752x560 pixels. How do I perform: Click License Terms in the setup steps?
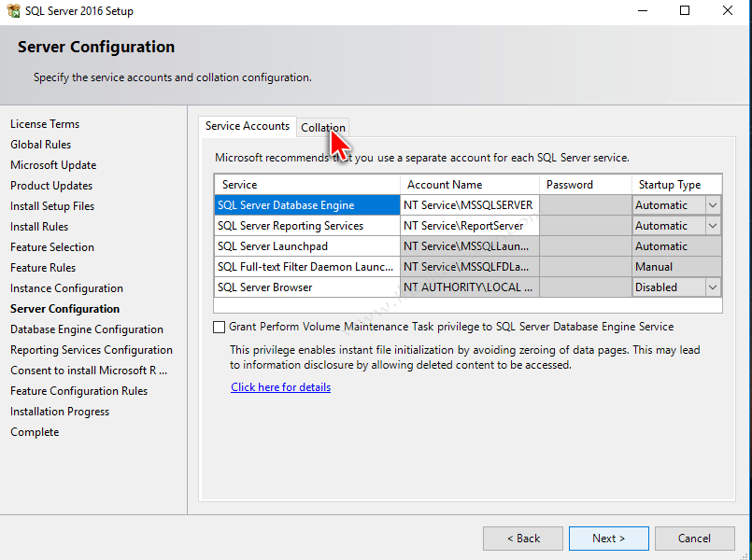tap(45, 124)
